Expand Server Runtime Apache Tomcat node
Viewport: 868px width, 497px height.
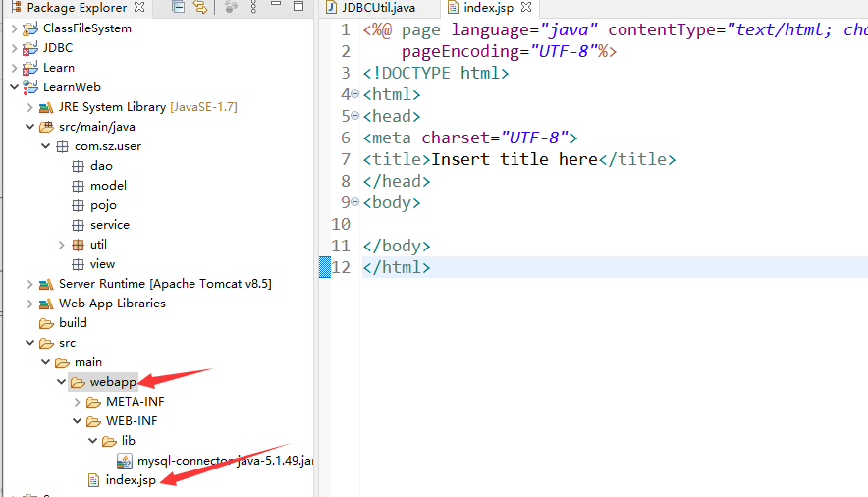[x=29, y=284]
